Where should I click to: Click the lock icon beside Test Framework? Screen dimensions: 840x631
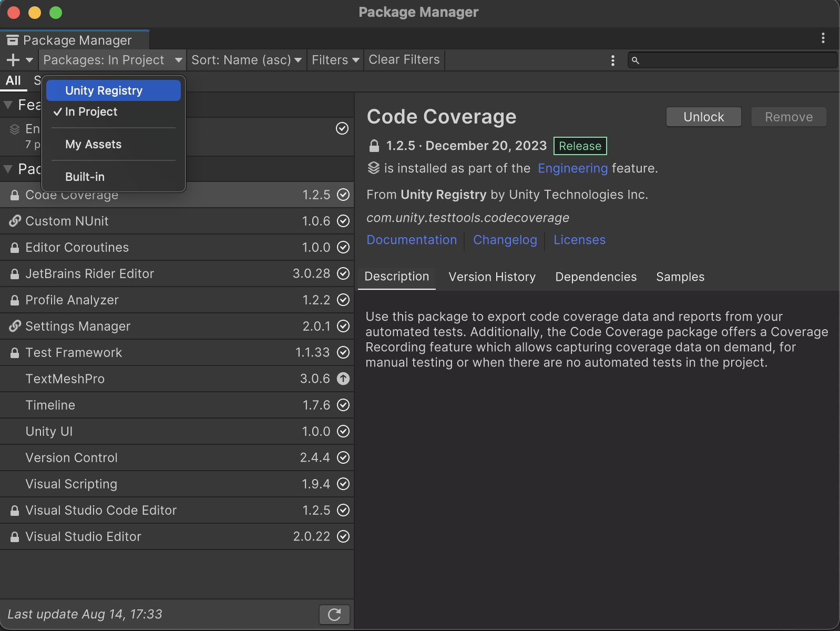point(15,353)
